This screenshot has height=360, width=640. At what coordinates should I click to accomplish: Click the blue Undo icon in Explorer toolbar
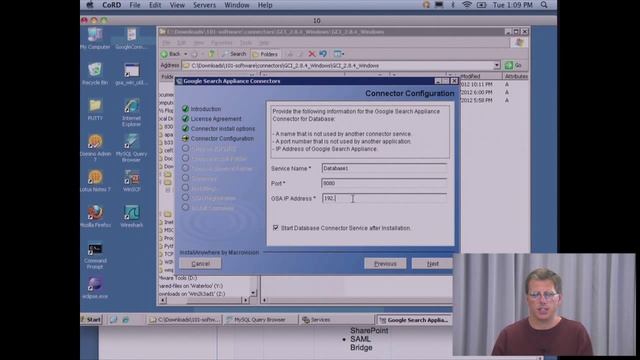tap(323, 54)
